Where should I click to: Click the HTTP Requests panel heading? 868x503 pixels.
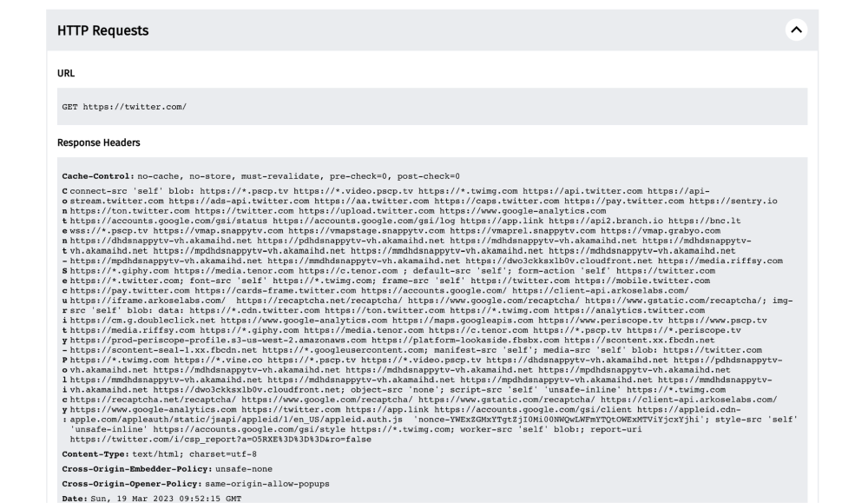102,30
